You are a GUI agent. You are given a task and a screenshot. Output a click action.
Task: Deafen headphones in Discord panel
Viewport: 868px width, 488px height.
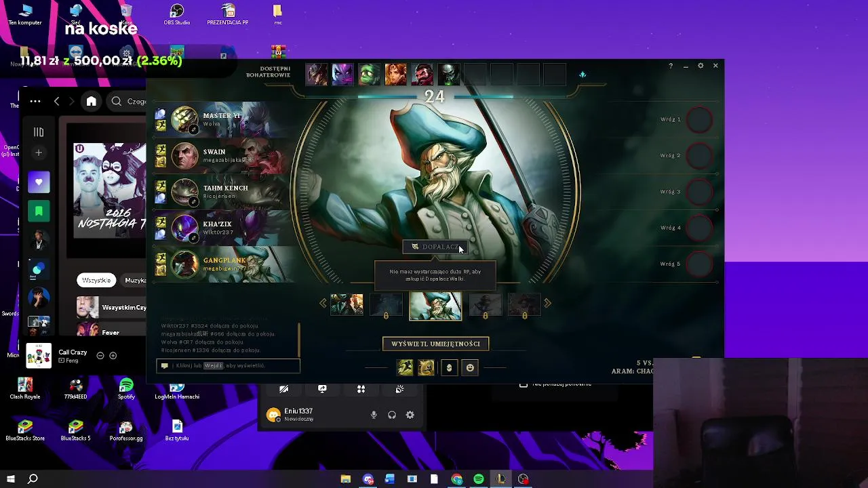pyautogui.click(x=392, y=415)
